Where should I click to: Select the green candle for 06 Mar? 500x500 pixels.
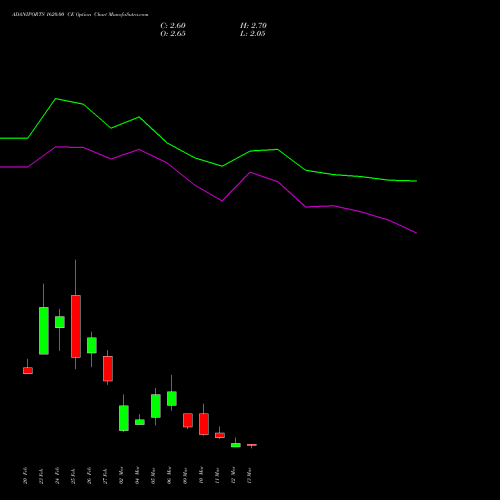[x=172, y=399]
